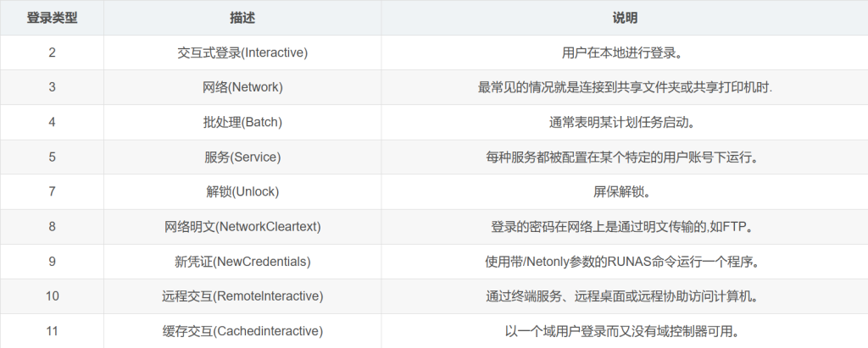Select the logon type number 2

click(x=53, y=52)
